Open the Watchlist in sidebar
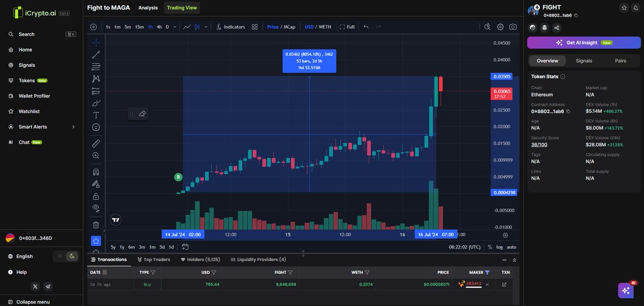Screen dimensions: 644x306 29,112
